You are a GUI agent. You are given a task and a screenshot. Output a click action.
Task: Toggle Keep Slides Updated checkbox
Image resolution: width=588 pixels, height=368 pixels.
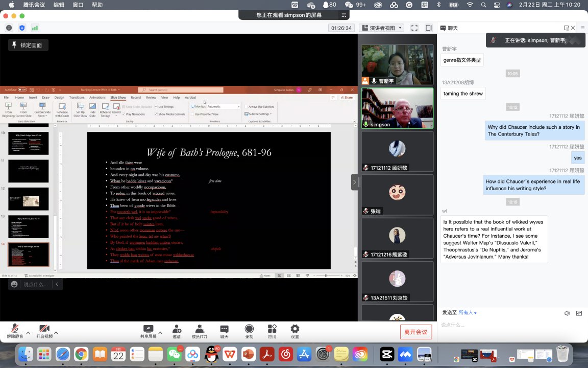click(124, 107)
